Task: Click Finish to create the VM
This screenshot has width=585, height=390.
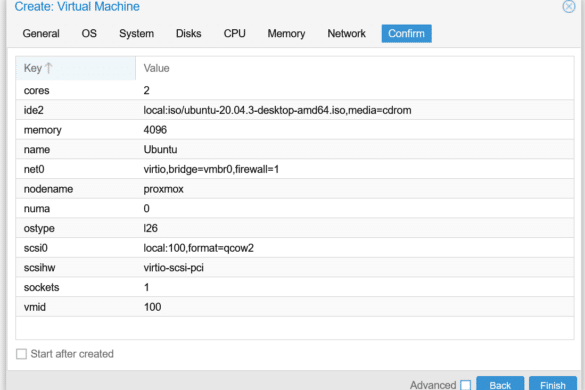Action: coord(553,384)
